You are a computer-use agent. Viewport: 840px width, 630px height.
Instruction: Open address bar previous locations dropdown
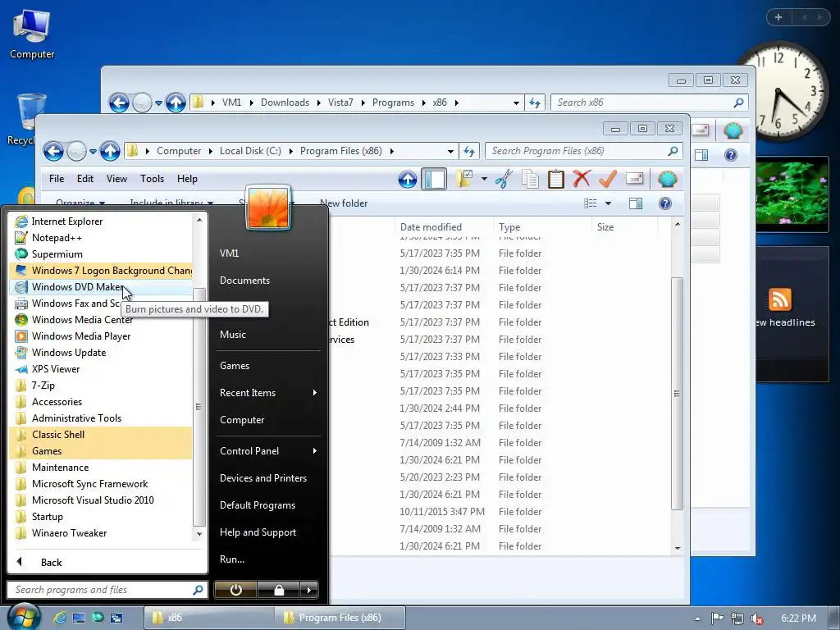[x=450, y=152]
